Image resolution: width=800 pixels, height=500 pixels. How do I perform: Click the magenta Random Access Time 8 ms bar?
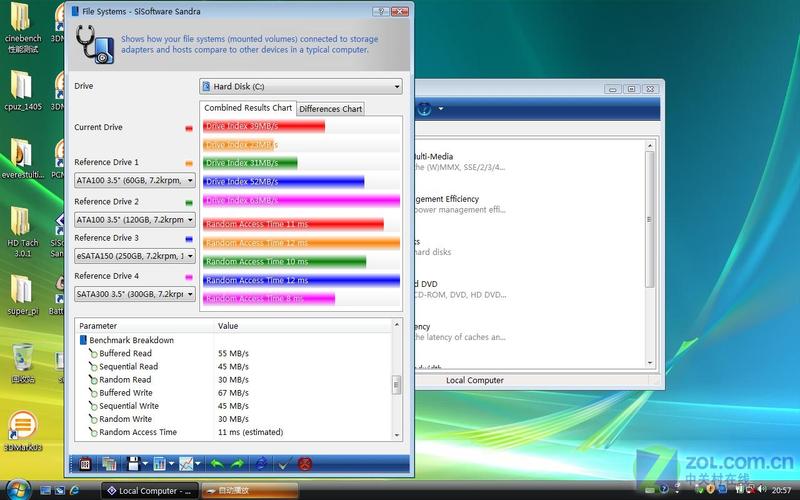(x=269, y=299)
